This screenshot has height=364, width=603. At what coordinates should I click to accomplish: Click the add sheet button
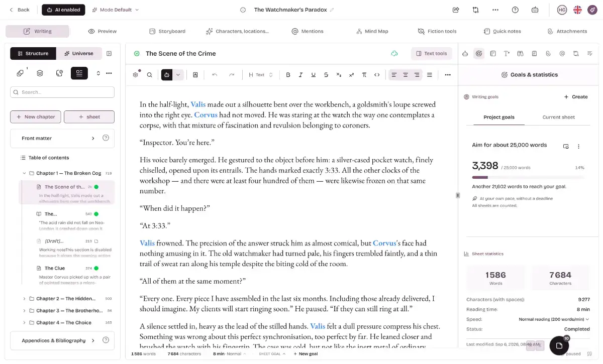click(89, 116)
